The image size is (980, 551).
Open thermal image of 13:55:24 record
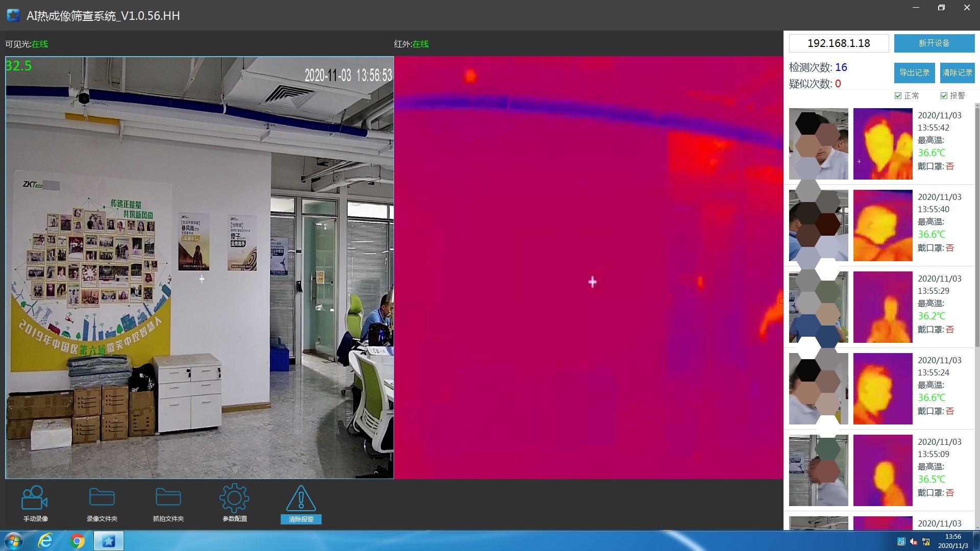(x=883, y=388)
